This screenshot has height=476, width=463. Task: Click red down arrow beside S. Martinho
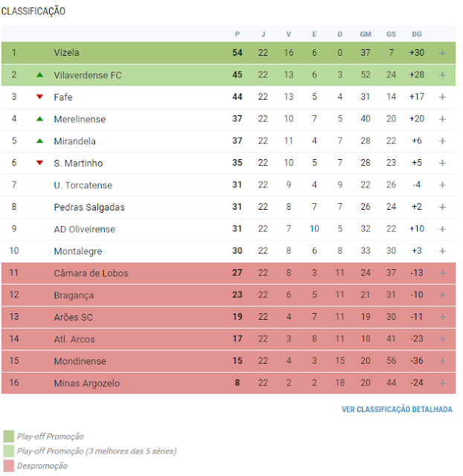(x=39, y=163)
